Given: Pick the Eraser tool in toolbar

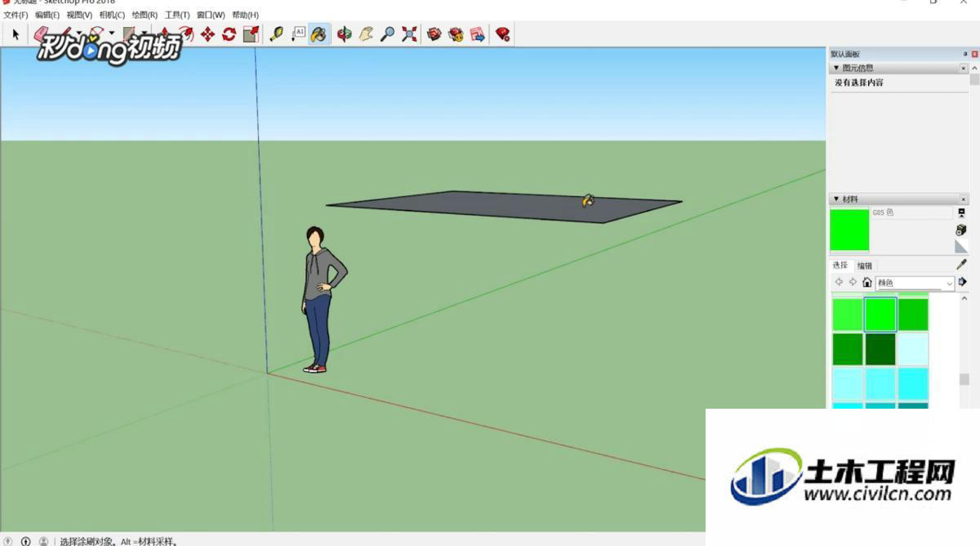Looking at the screenshot, I should (x=41, y=34).
